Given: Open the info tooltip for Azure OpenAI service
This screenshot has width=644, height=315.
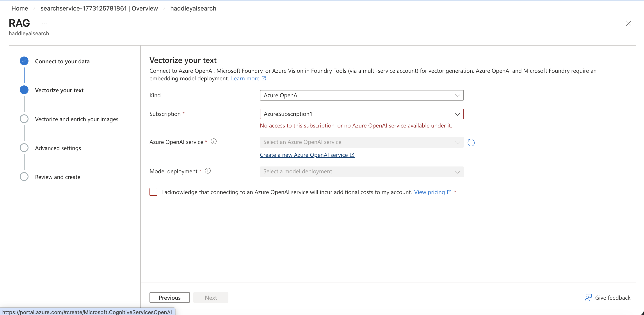Looking at the screenshot, I should pyautogui.click(x=214, y=141).
